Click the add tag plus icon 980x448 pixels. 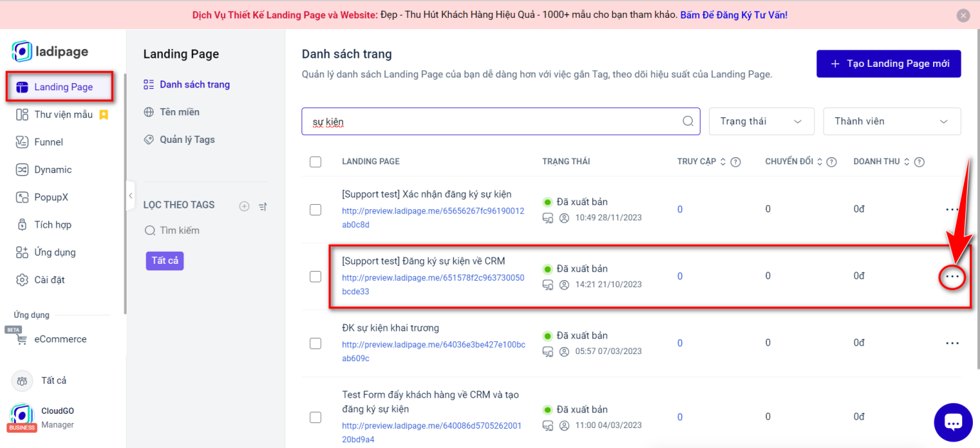click(244, 206)
